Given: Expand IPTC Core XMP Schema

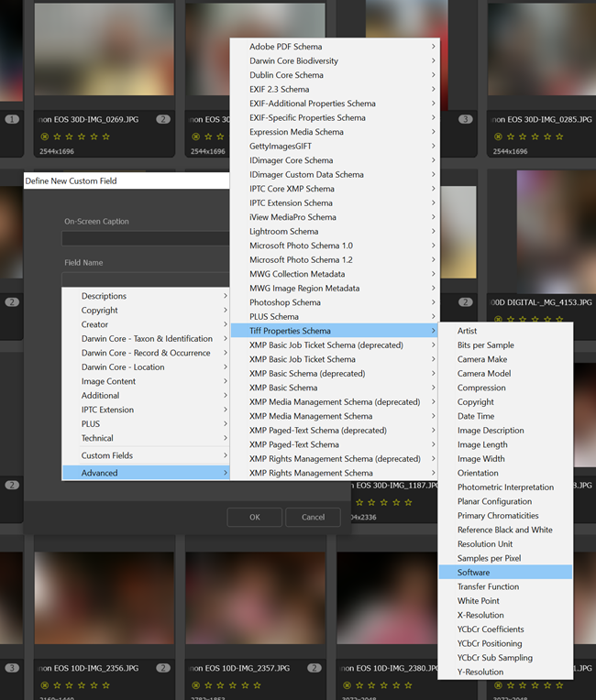Looking at the screenshot, I should [335, 189].
